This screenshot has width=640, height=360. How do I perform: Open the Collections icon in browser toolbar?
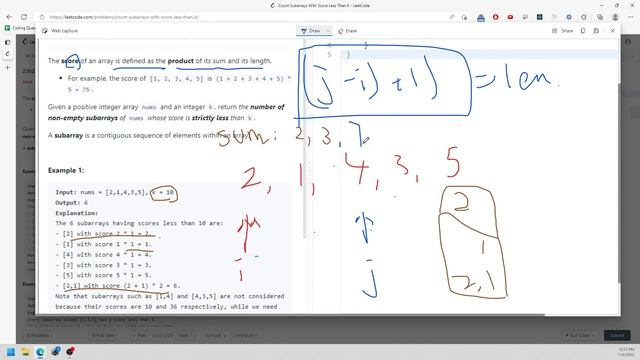click(x=600, y=17)
